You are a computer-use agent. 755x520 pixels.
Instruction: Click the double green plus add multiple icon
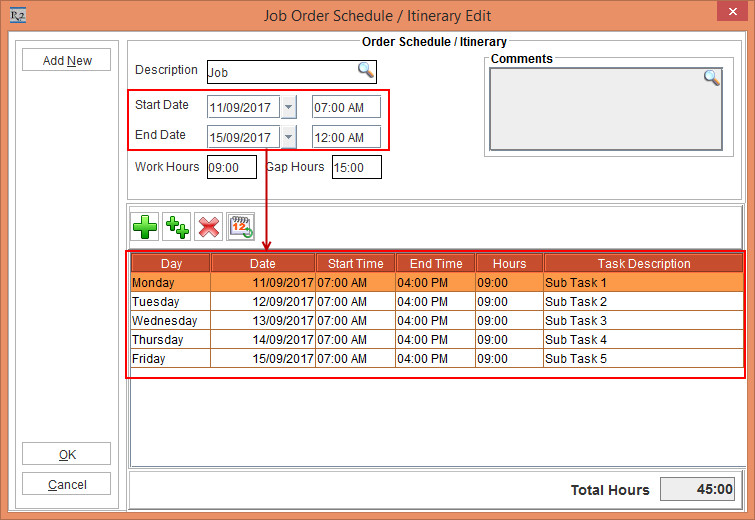[177, 226]
